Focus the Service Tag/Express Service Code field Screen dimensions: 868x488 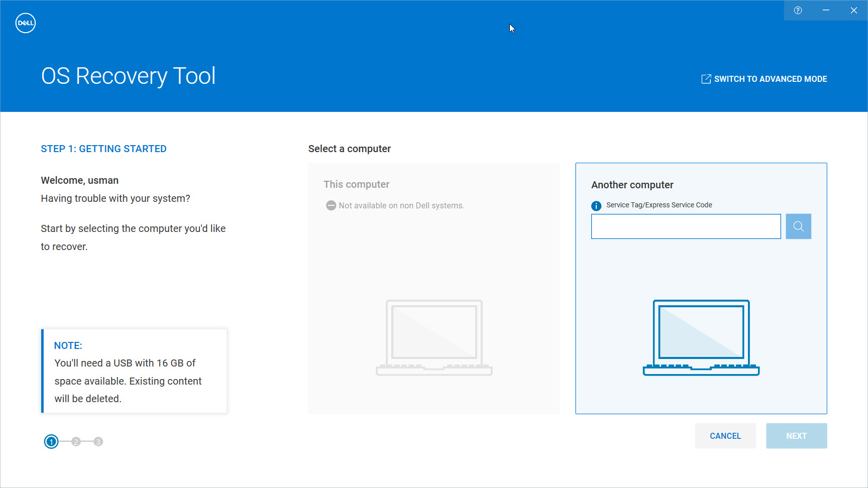click(x=686, y=226)
